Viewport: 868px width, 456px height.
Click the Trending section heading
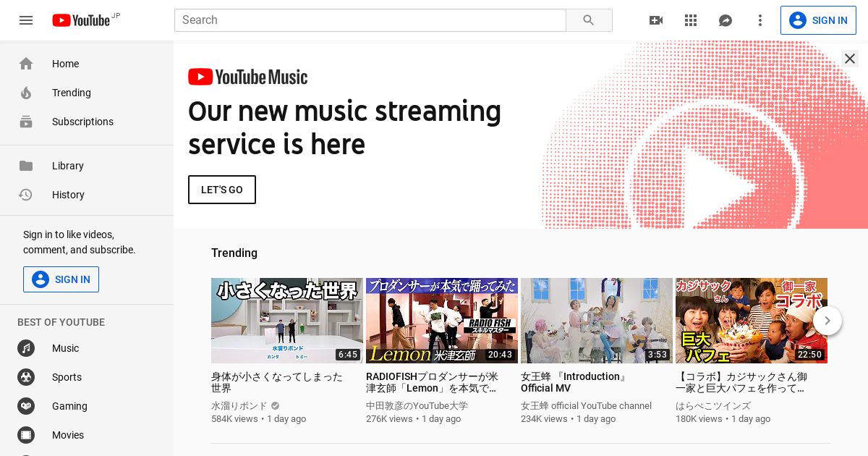click(234, 253)
